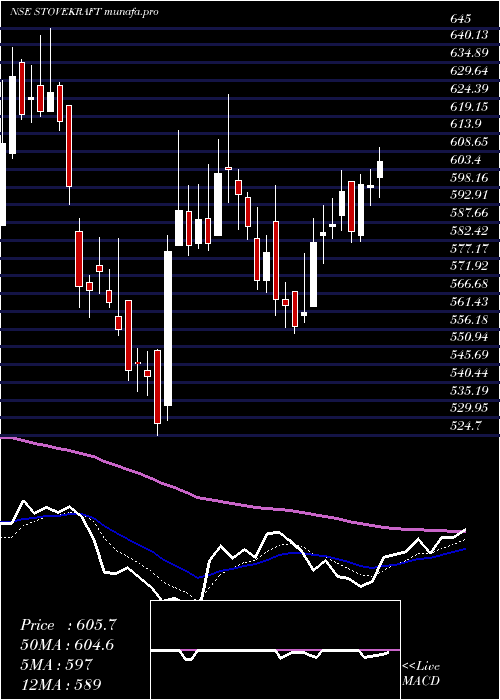Click the Price : 605.7 readout
The image size is (500, 700).
[x=68, y=625]
